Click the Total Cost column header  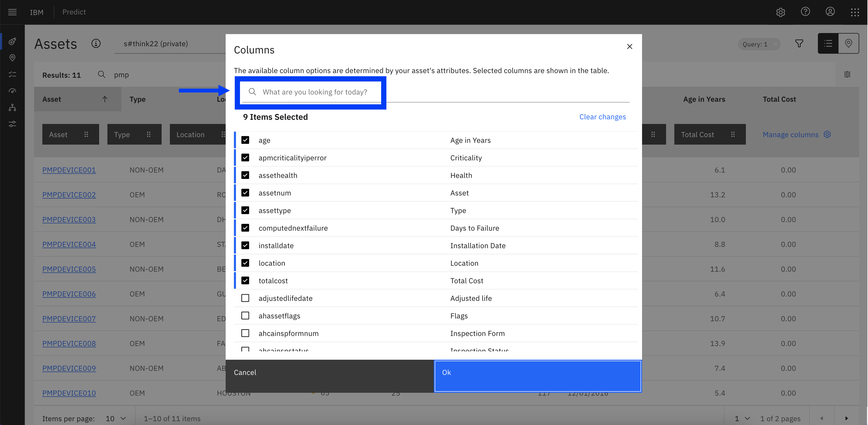tap(779, 99)
